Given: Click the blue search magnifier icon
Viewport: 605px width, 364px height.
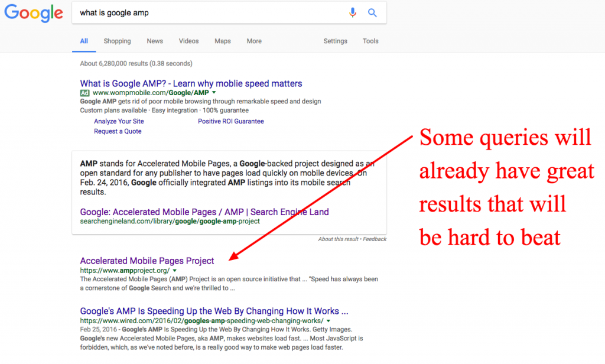Looking at the screenshot, I should tap(372, 13).
